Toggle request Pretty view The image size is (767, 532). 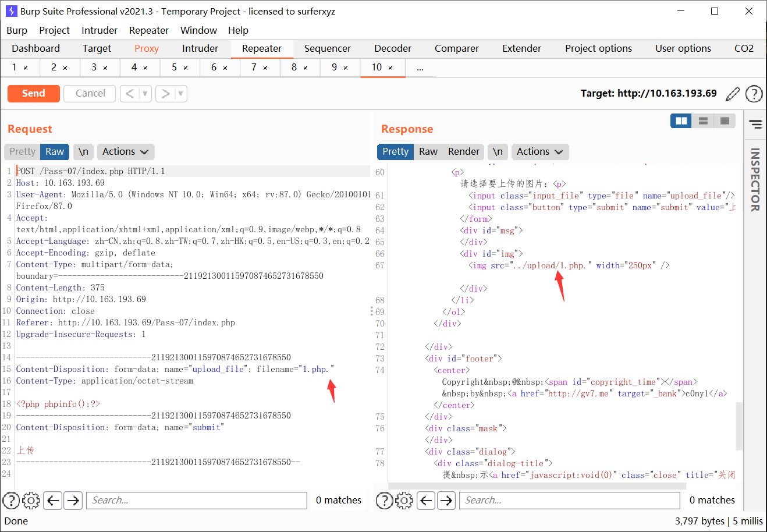22,151
